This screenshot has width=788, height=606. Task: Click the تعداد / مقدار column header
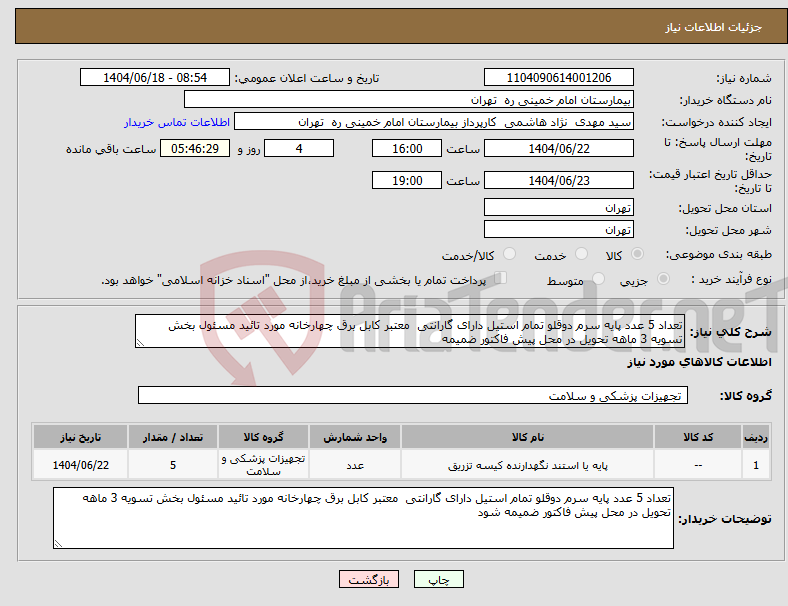(x=173, y=437)
